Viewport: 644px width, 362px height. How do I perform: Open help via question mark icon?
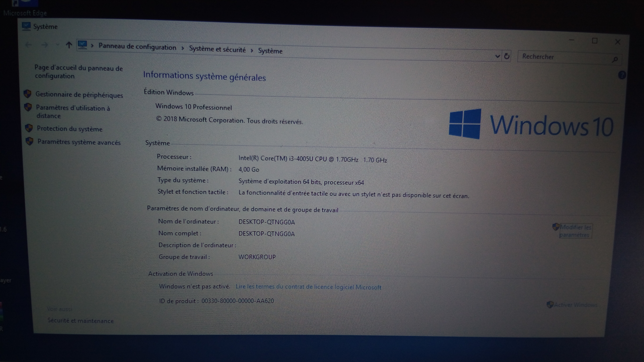[x=622, y=75]
